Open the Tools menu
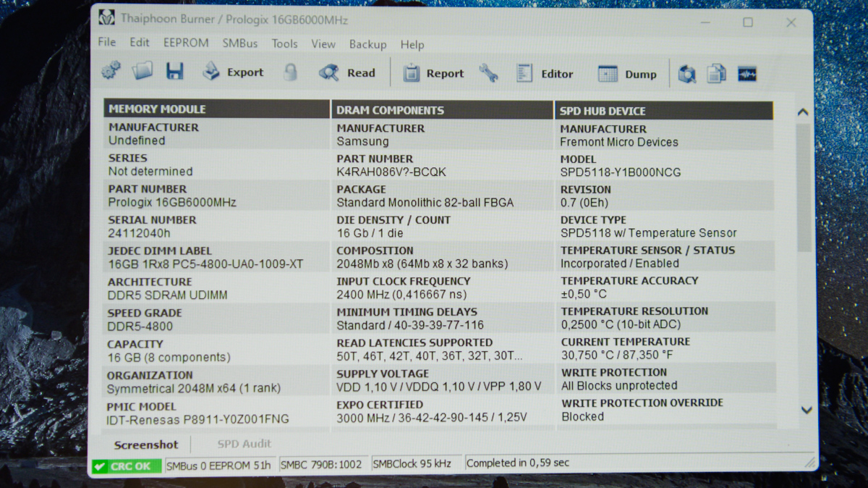 (x=284, y=43)
